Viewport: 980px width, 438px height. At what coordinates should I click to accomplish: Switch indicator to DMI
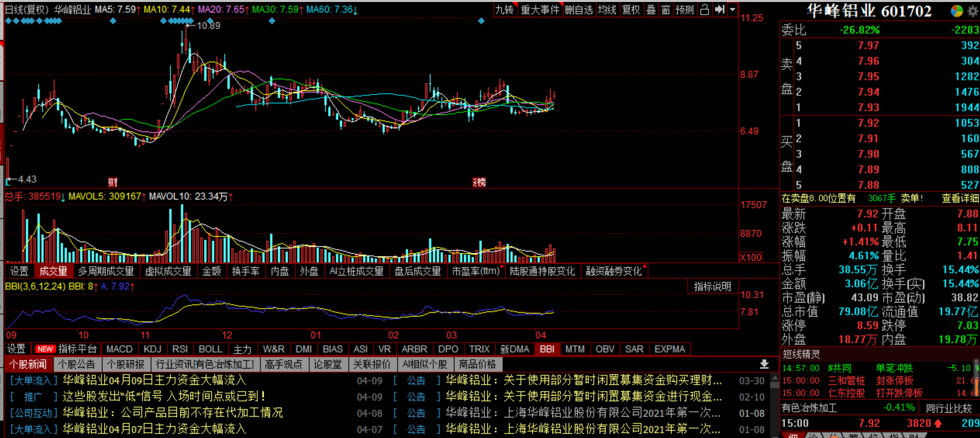point(304,349)
